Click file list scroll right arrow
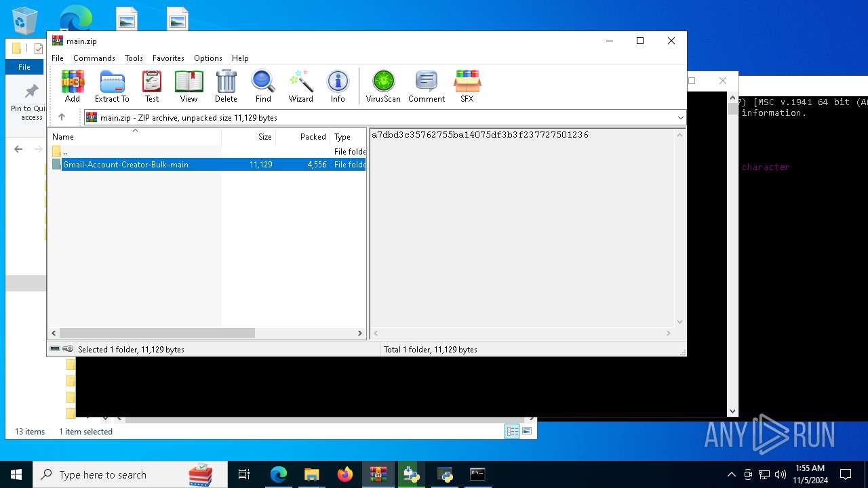This screenshot has width=868, height=488. (x=360, y=333)
